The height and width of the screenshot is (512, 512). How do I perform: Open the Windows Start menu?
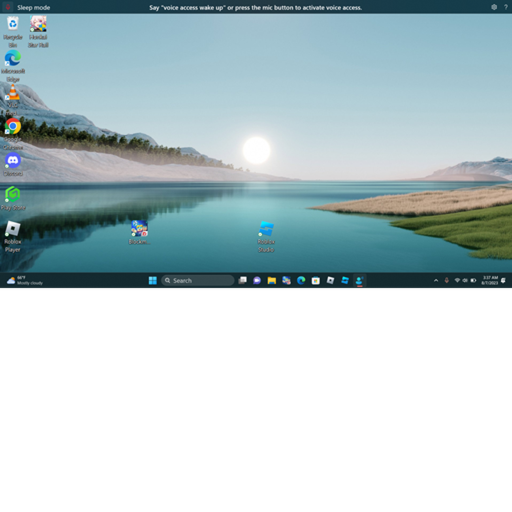(153, 280)
